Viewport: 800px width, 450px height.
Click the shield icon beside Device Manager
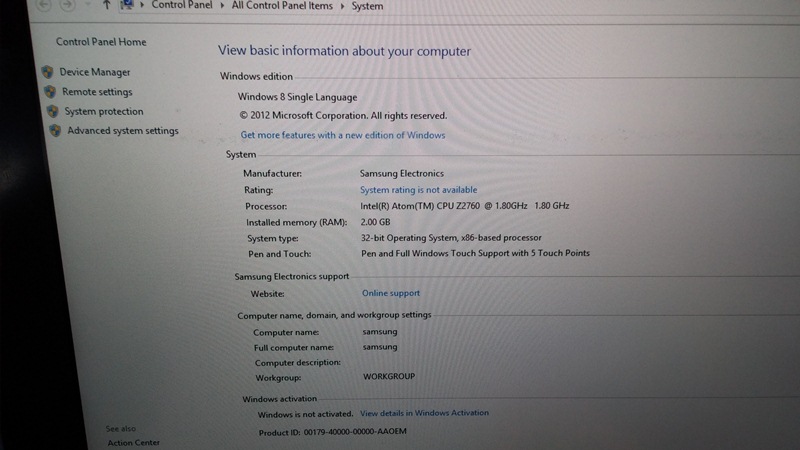coord(47,71)
